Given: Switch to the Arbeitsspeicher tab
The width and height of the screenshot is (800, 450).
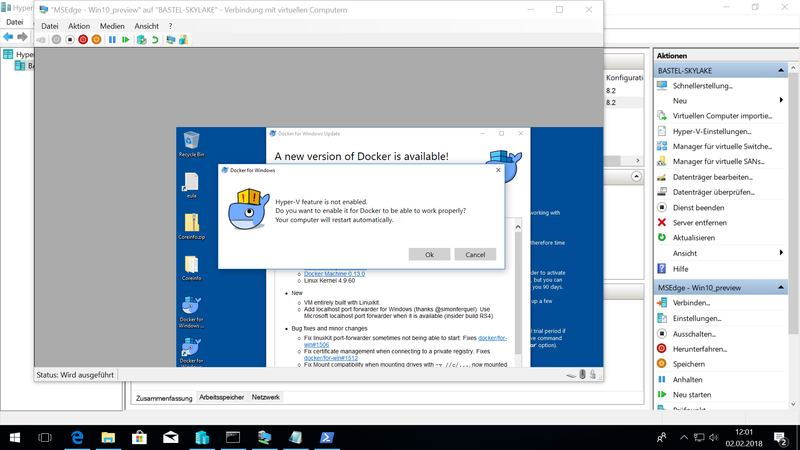Looking at the screenshot, I should point(221,397).
